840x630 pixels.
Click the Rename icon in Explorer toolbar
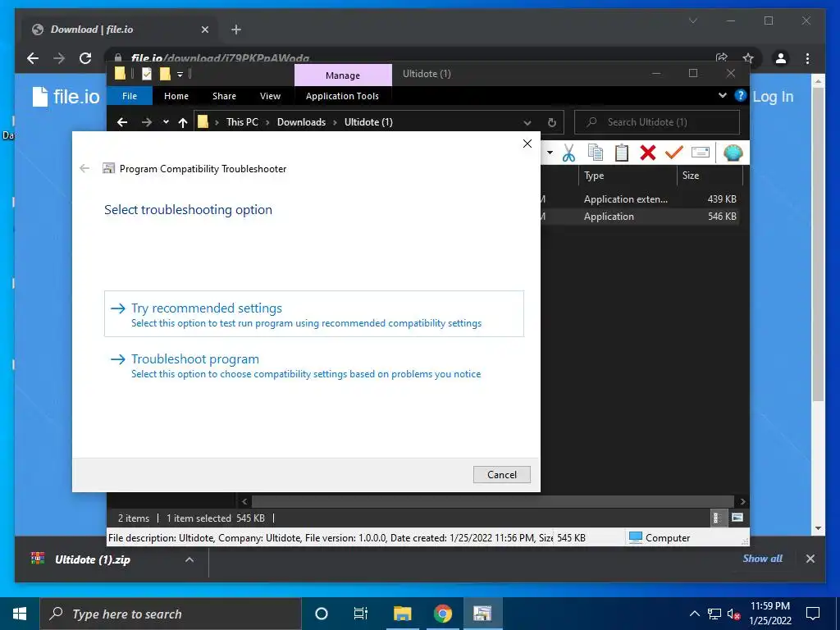(701, 153)
